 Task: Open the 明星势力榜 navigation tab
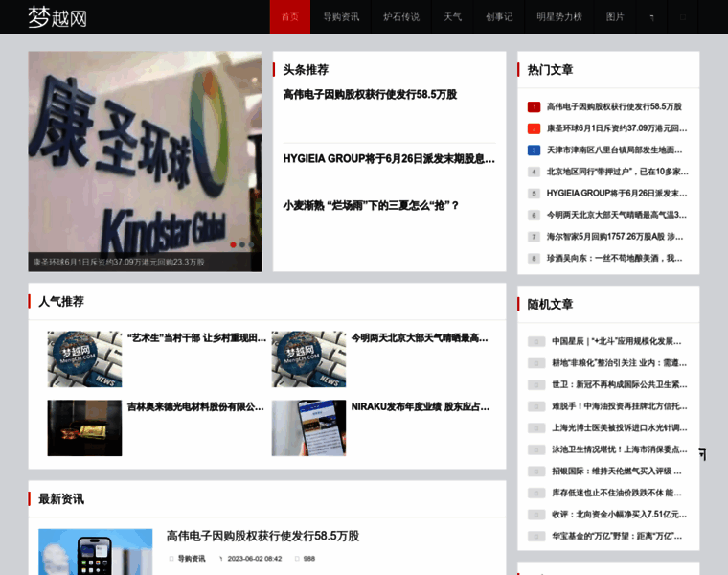(559, 17)
